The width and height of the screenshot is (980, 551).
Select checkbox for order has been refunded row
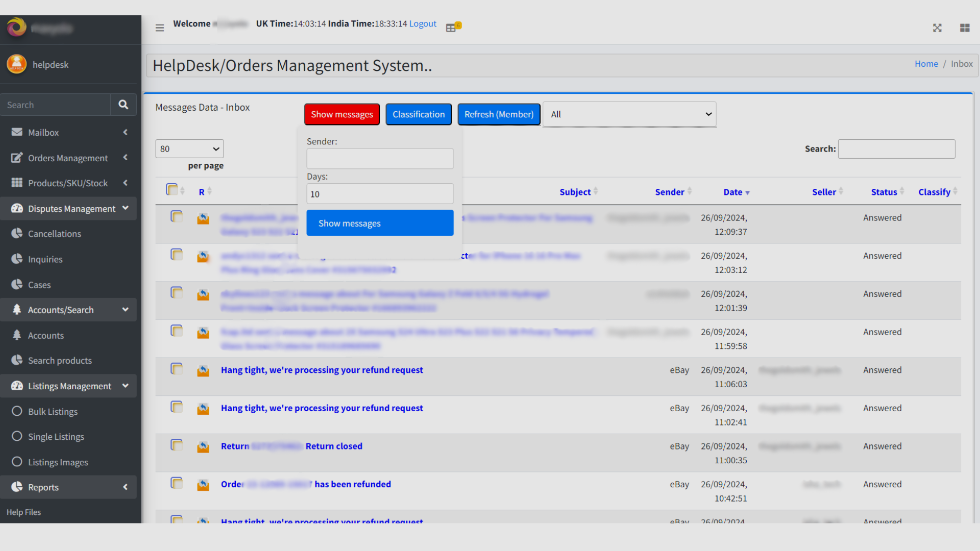click(177, 483)
